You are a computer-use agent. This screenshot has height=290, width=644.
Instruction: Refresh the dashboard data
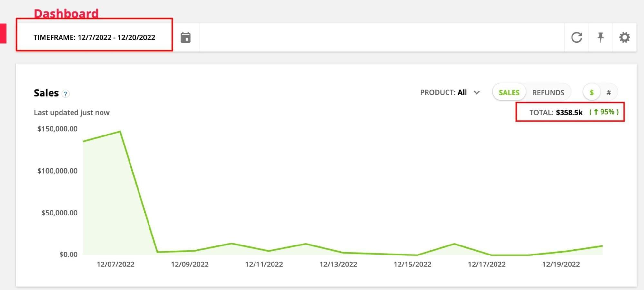point(576,37)
